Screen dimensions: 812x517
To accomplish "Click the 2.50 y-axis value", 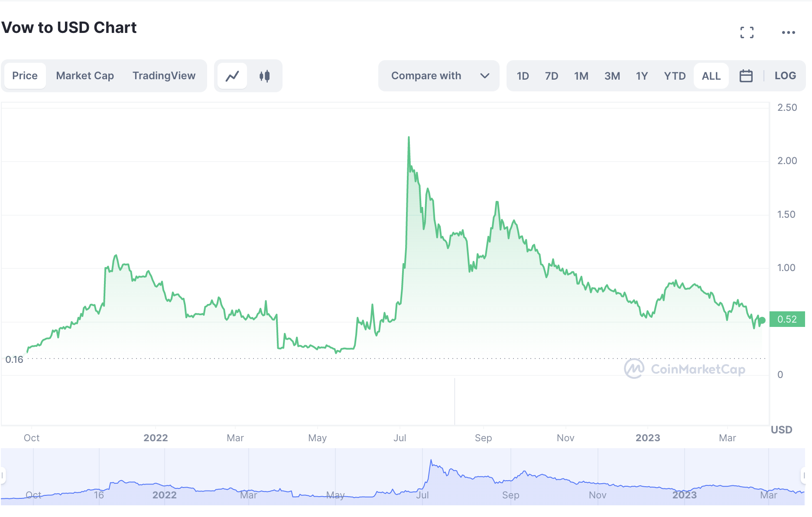I will coord(787,107).
